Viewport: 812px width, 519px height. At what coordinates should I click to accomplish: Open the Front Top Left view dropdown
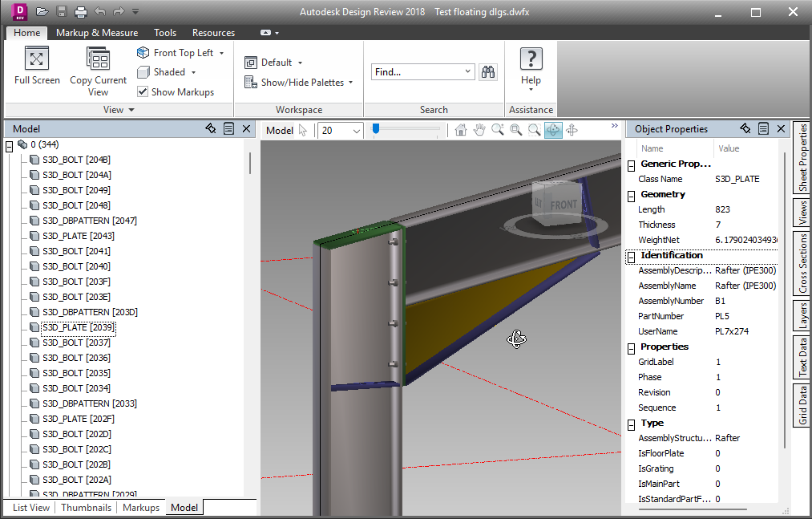[221, 53]
